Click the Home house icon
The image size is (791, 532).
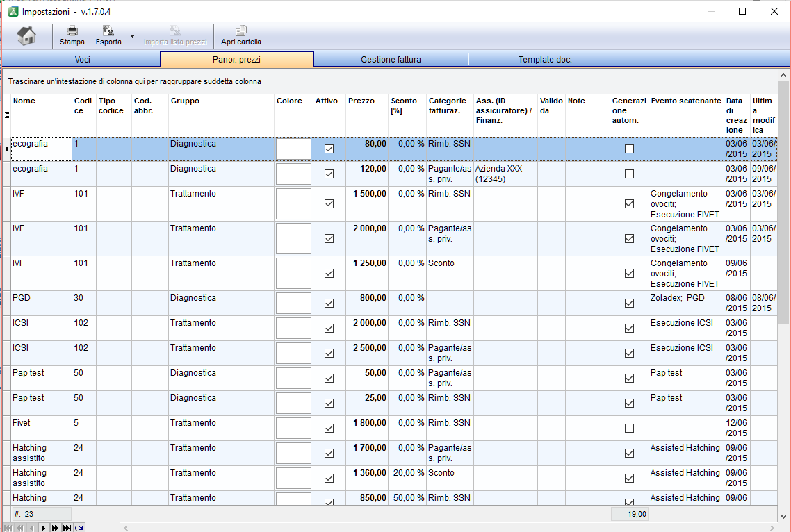(x=26, y=36)
